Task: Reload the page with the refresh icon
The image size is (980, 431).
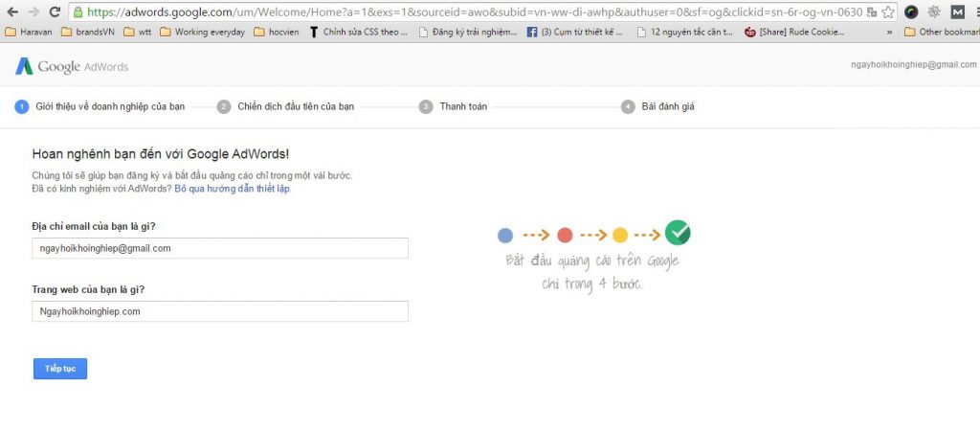Action: click(x=55, y=11)
